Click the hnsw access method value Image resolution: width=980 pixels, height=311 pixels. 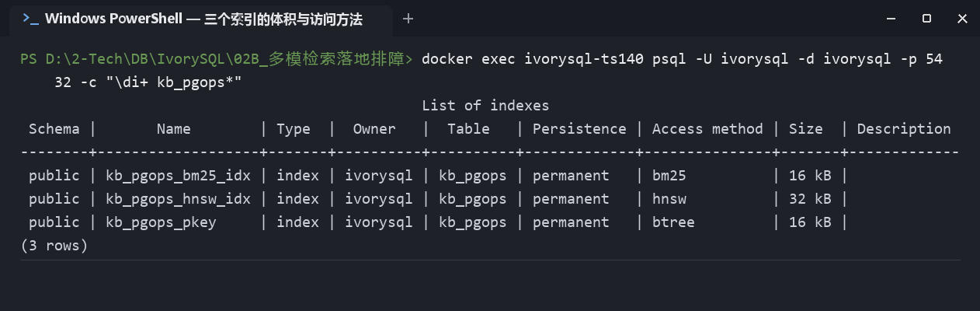(669, 199)
